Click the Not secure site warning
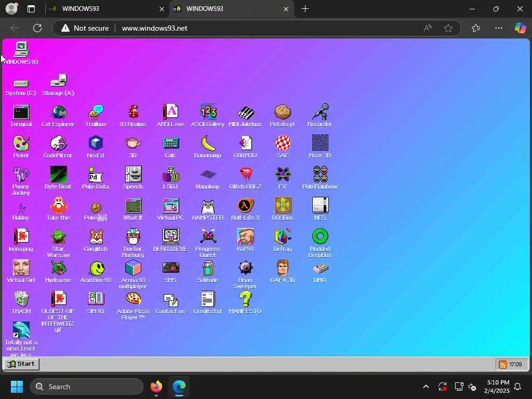 pyautogui.click(x=85, y=28)
